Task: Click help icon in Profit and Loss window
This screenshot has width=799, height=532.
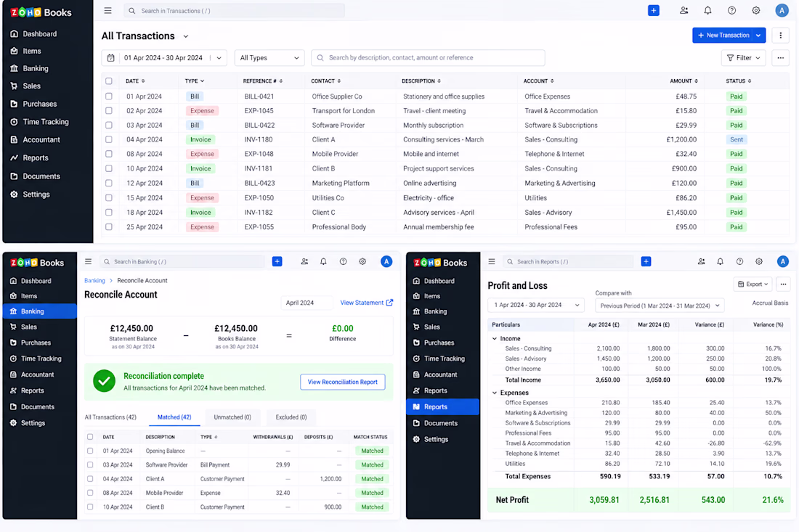Action: click(739, 262)
